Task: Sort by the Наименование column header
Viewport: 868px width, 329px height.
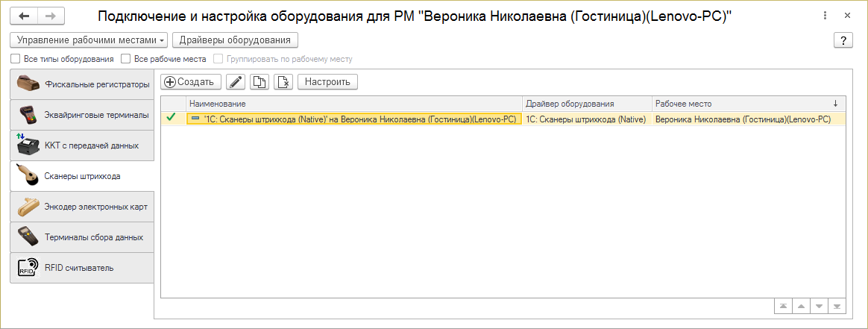Action: (354, 104)
